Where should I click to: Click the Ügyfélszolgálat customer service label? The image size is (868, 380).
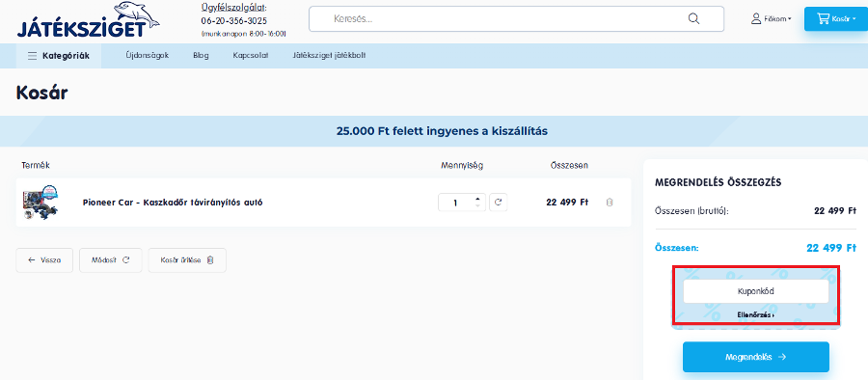click(x=233, y=8)
